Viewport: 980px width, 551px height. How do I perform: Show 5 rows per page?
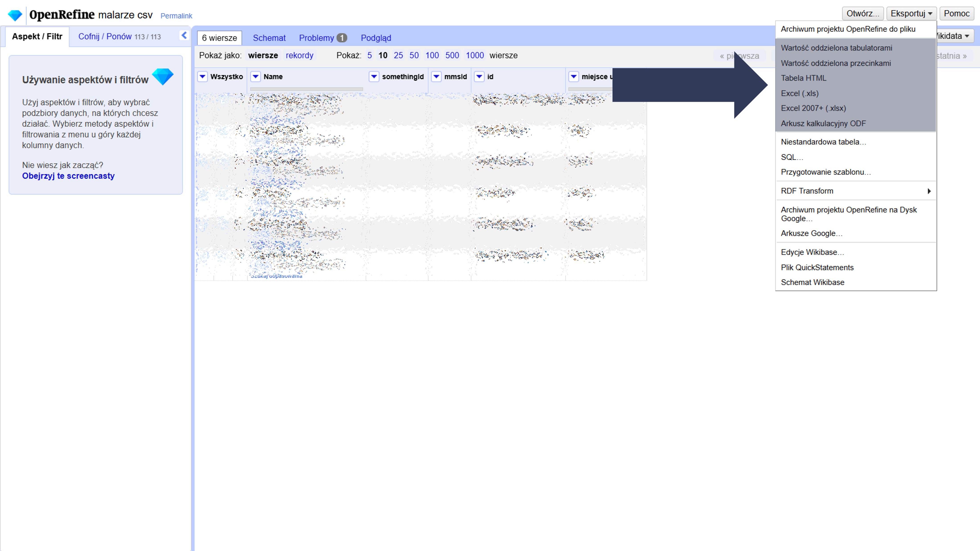coord(370,55)
